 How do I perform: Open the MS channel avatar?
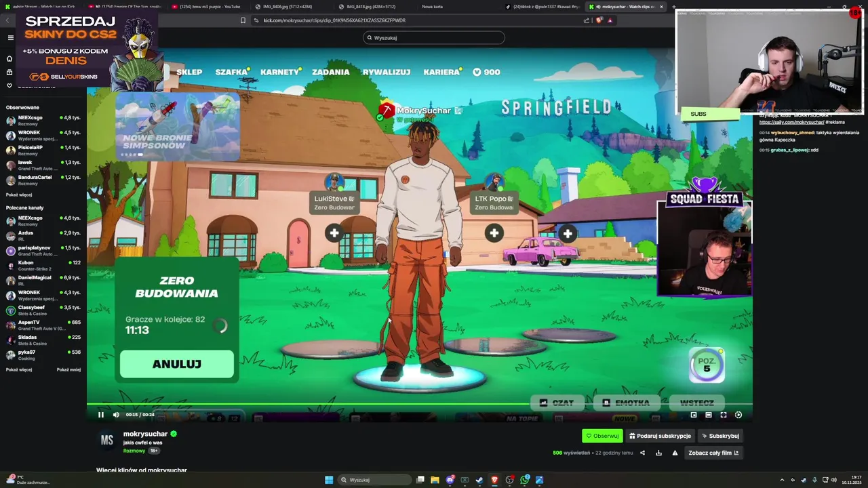click(107, 441)
